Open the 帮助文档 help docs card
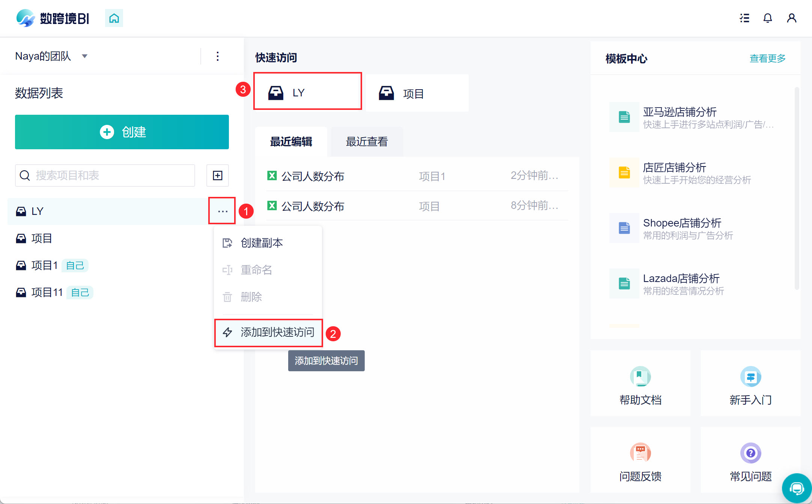Image resolution: width=812 pixels, height=504 pixels. click(640, 384)
